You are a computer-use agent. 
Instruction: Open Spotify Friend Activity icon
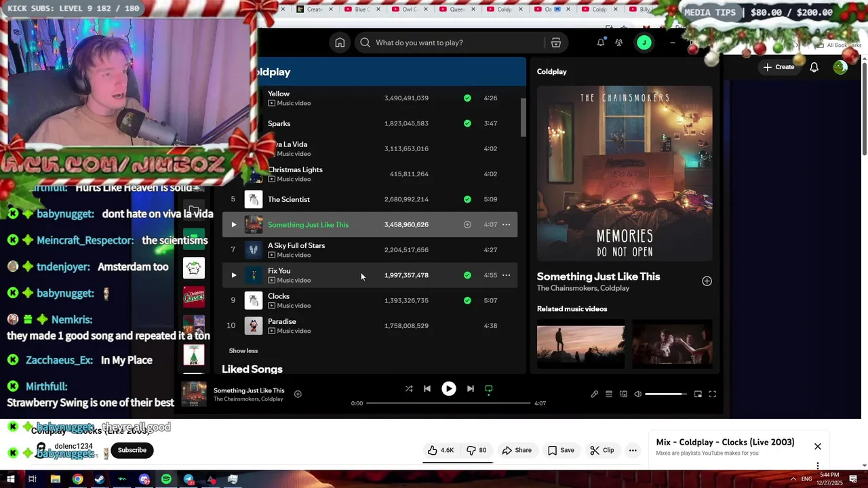click(619, 43)
